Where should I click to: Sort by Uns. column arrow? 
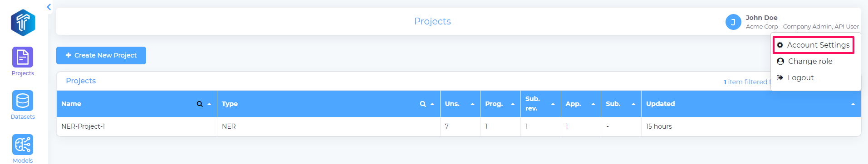pos(472,104)
